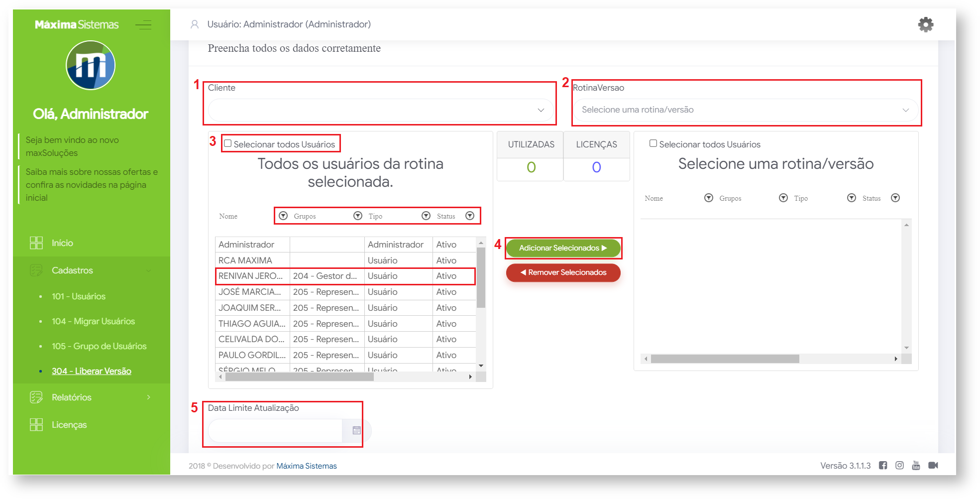Image resolution: width=980 pixels, height=499 pixels.
Task: Check right Selecionar todos Usuários checkbox
Action: tap(653, 143)
